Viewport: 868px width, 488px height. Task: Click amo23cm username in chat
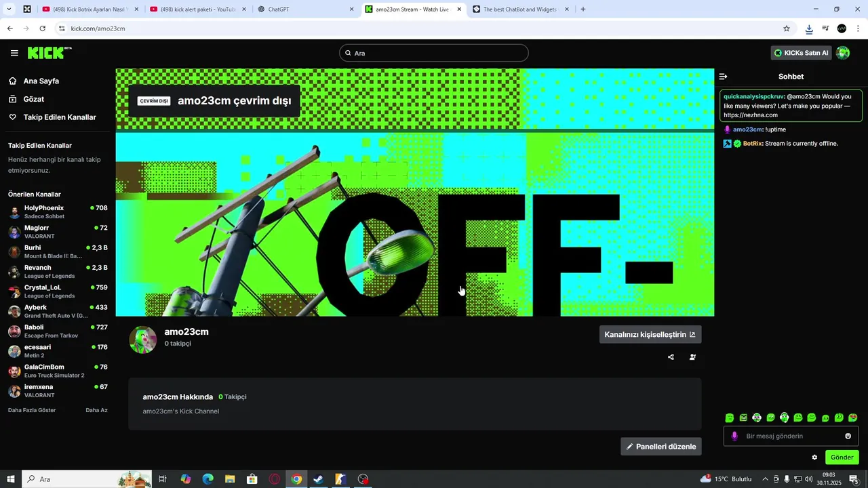tap(747, 129)
